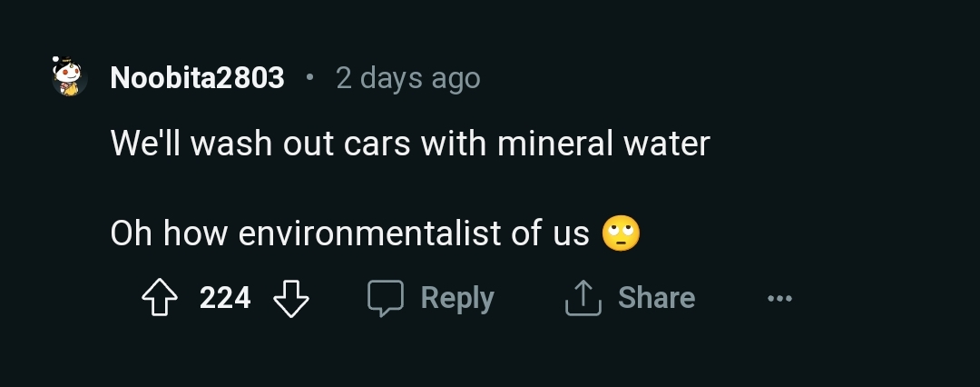Click the "2 days ago" timestamp
This screenshot has width=980, height=387.
tap(407, 79)
